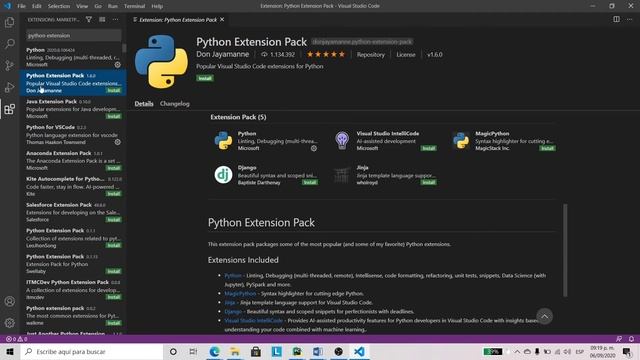The width and height of the screenshot is (640, 360).
Task: Split editor right icon
Action: coord(616,20)
